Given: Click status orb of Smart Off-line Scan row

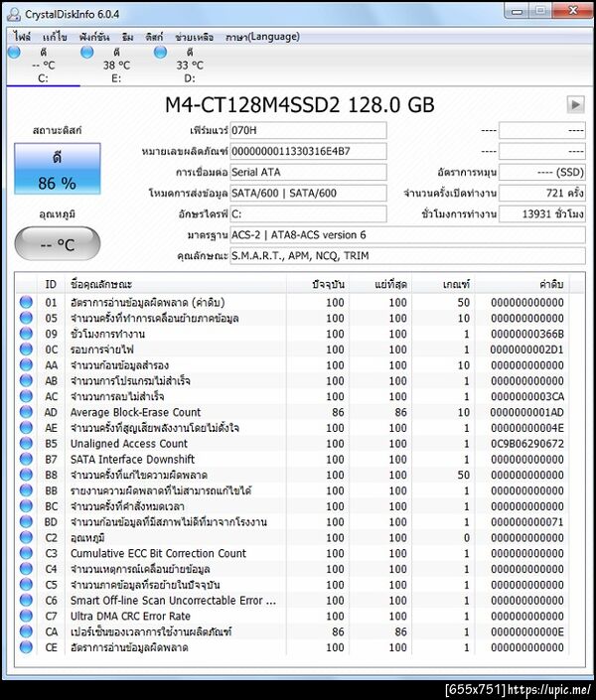Looking at the screenshot, I should pos(26,600).
